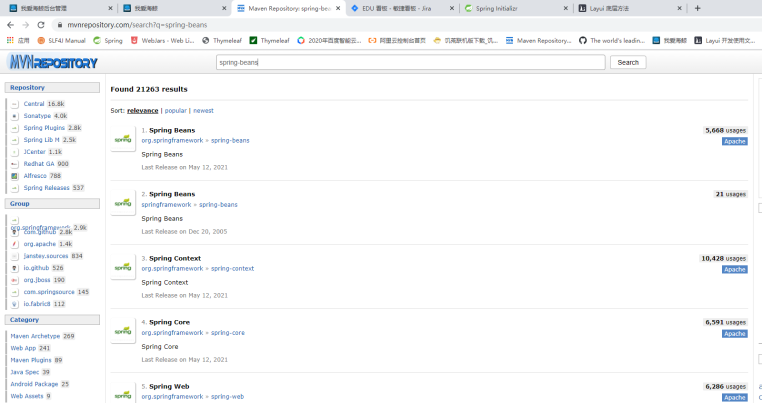Click the spring-beans search input field
Image resolution: width=762 pixels, height=403 pixels.
411,62
